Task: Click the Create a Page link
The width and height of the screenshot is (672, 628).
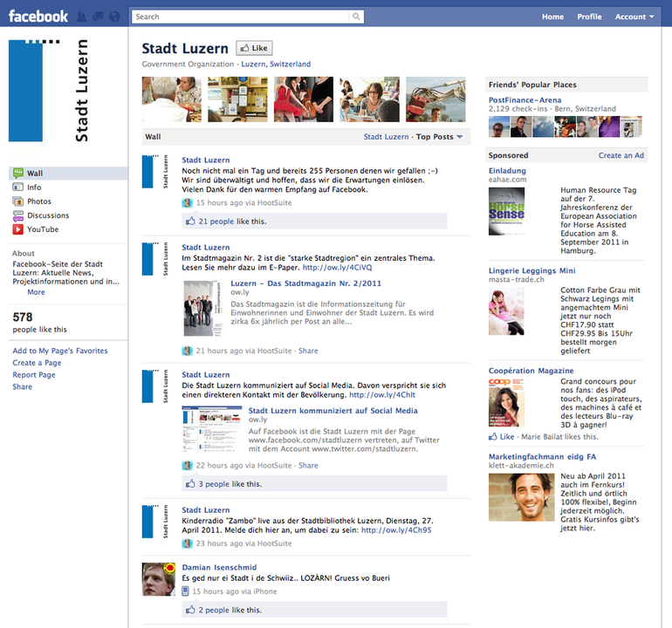Action: tap(37, 362)
